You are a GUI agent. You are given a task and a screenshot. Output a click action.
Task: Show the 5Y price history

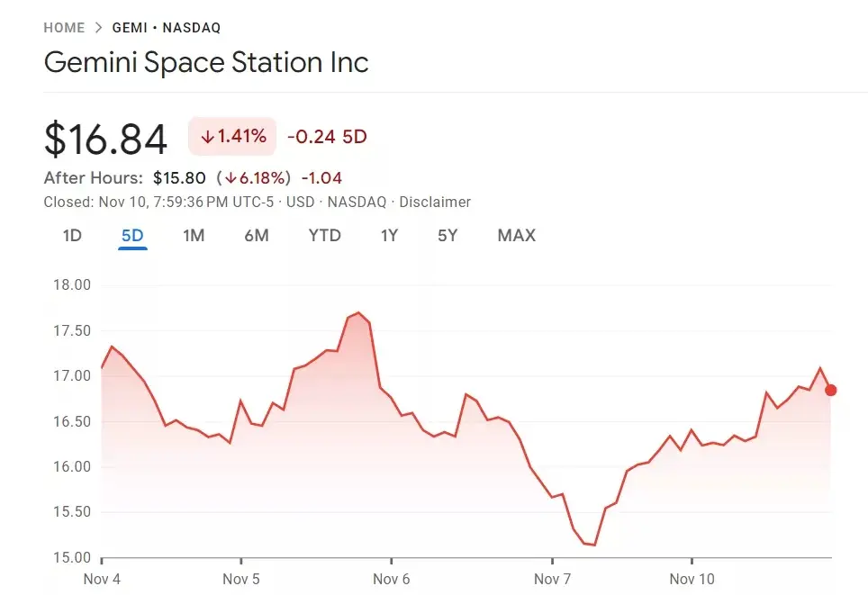448,236
